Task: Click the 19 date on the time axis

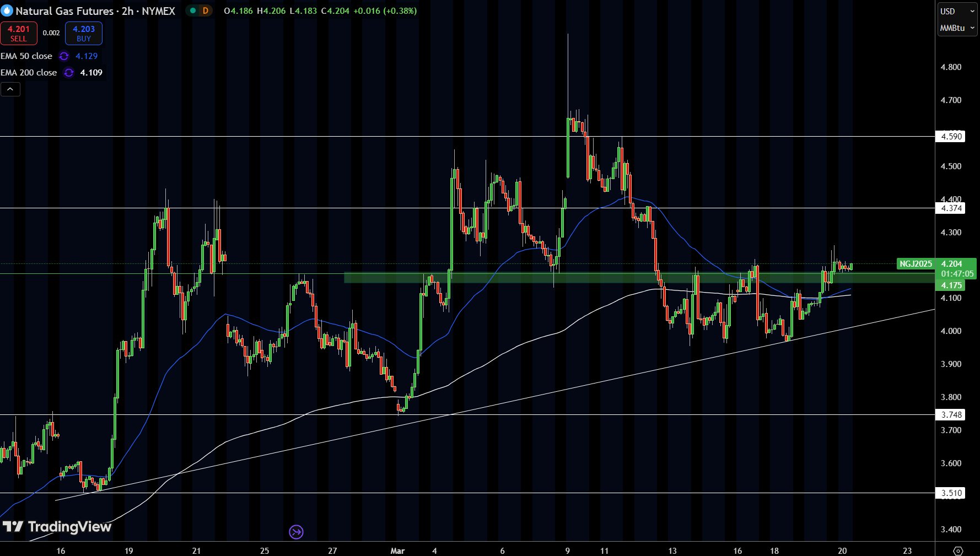Action: click(128, 551)
